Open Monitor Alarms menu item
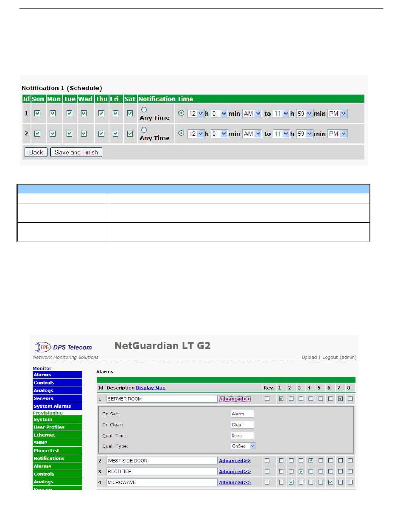Image resolution: width=403 pixels, height=532 pixels. point(58,375)
